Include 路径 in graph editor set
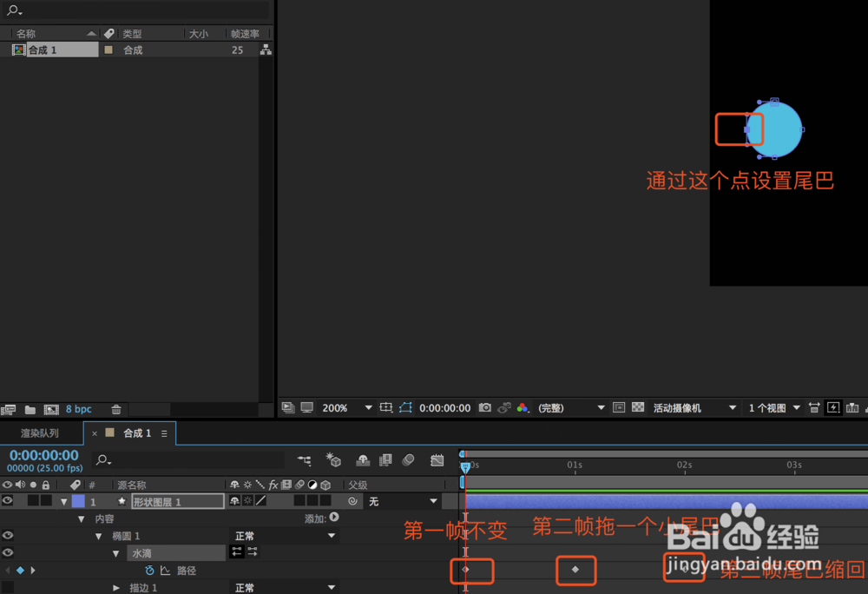This screenshot has width=868, height=594. 165,571
